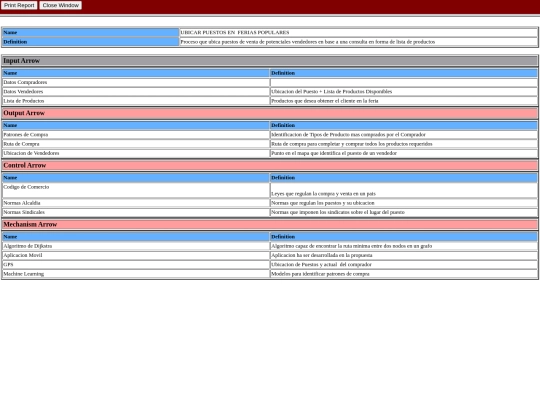Click definition 'Modelos para identificar patrones de compra'
Screen dimensions: 540x405
point(320,274)
